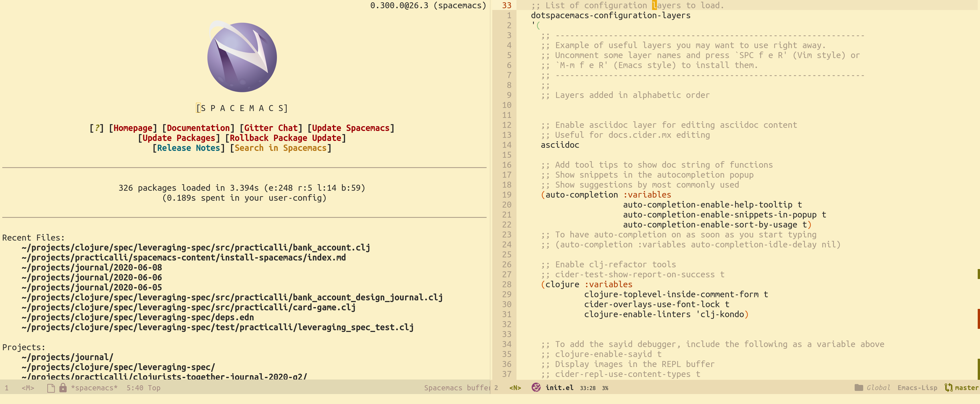Open Release Notes
The width and height of the screenshot is (980, 404).
tap(188, 148)
